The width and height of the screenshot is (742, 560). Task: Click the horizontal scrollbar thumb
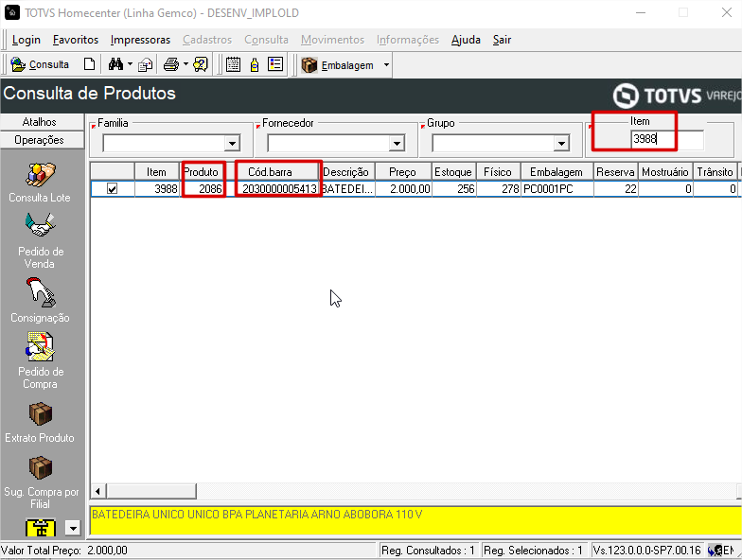point(151,491)
